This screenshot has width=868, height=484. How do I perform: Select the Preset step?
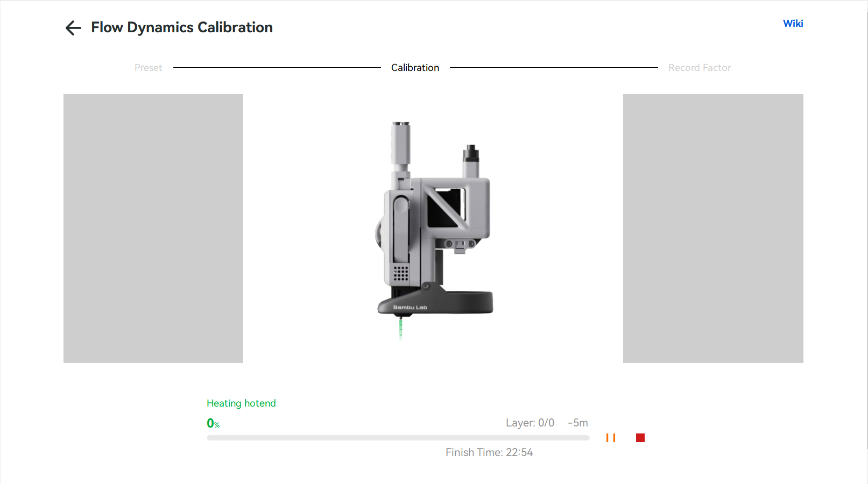point(148,68)
